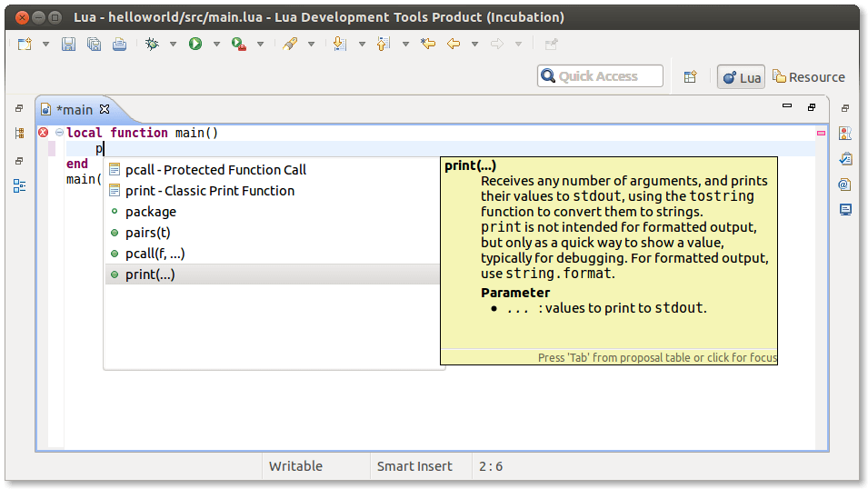
Task: Click the 'end' keyword in the editor
Action: point(77,164)
